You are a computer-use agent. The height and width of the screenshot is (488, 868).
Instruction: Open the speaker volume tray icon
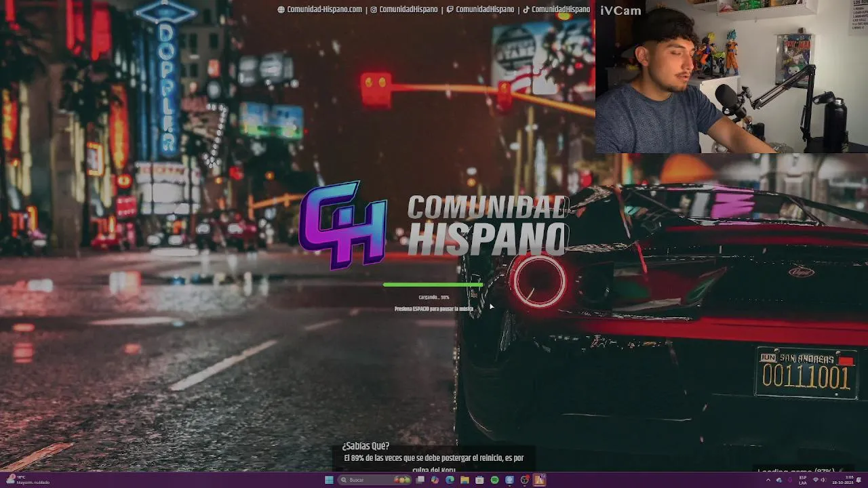click(823, 480)
